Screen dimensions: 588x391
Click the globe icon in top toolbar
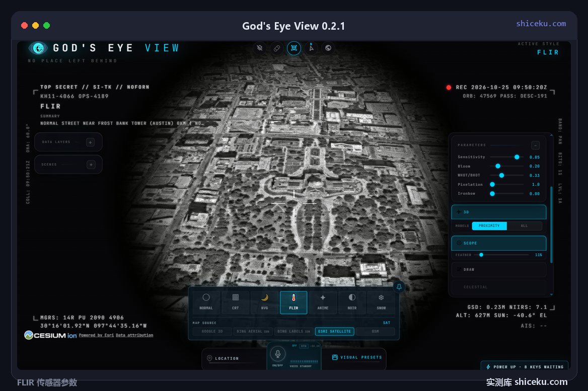[328, 48]
